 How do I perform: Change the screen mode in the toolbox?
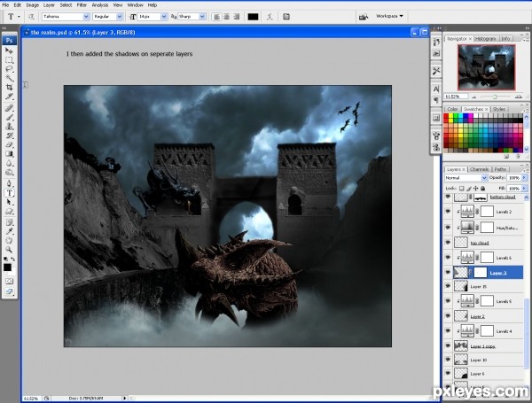(x=9, y=291)
